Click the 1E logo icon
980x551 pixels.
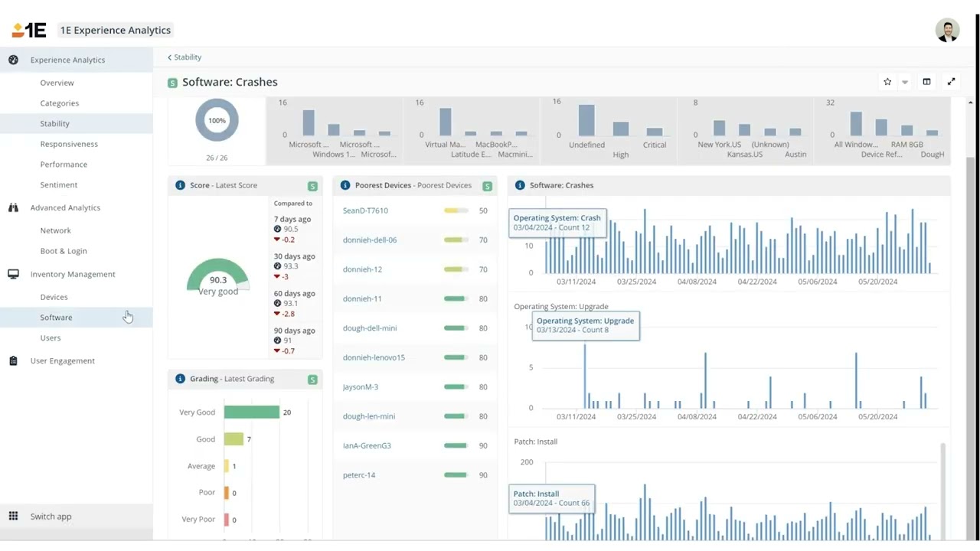pos(29,30)
